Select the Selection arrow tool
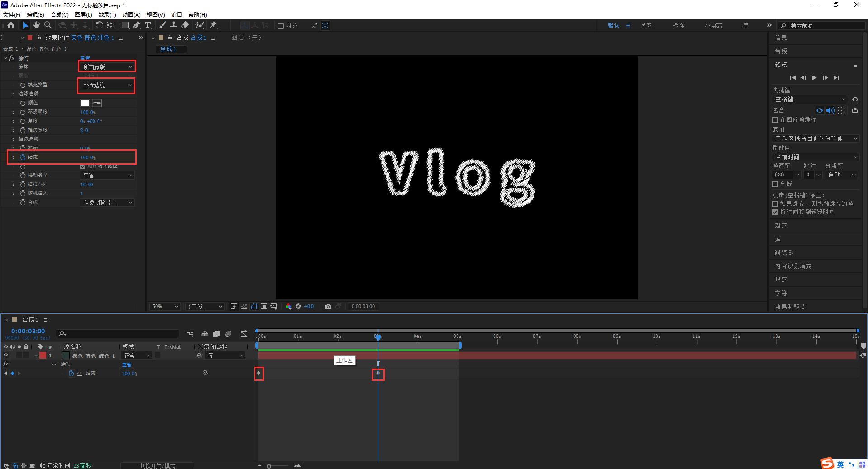This screenshot has height=469, width=868. pos(25,25)
